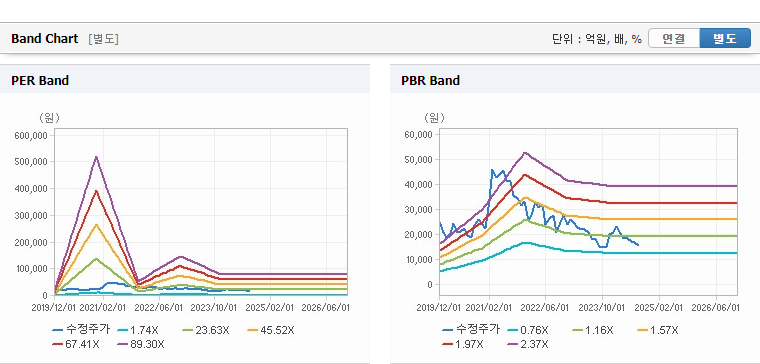Image resolution: width=760 pixels, height=364 pixels.
Task: Click the 2023/10/01 date label in PER chart
Action: point(214,308)
